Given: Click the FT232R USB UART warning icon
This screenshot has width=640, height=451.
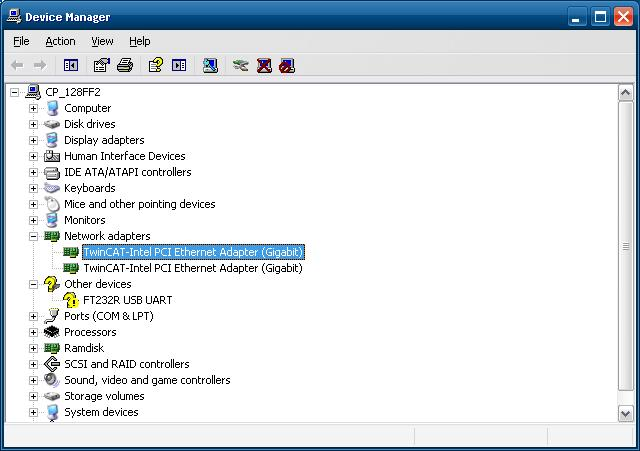Looking at the screenshot, I should pos(71,300).
